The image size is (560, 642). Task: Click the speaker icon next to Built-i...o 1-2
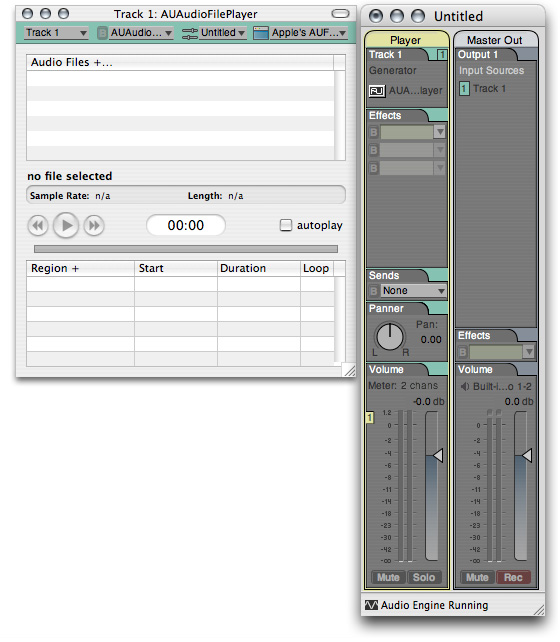(x=465, y=387)
